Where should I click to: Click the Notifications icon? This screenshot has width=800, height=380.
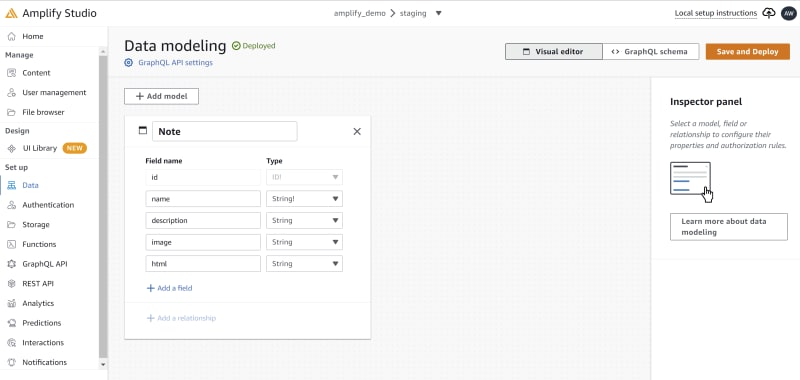point(12,362)
